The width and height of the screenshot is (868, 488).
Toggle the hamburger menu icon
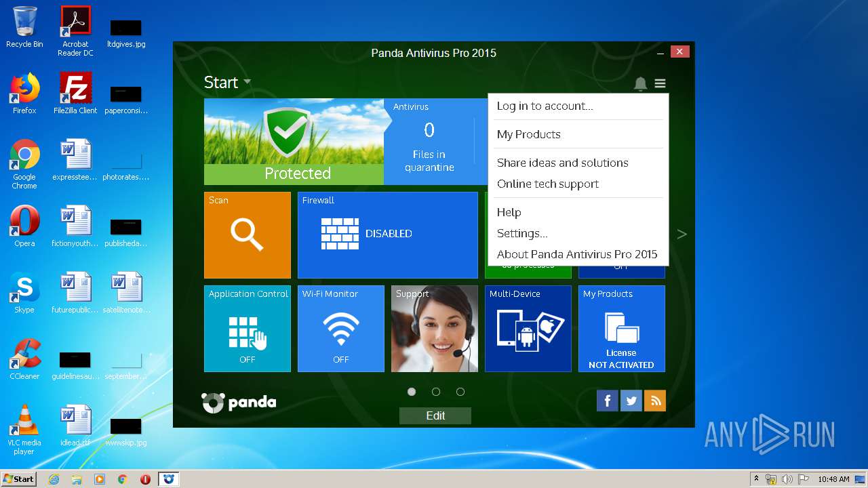point(660,83)
